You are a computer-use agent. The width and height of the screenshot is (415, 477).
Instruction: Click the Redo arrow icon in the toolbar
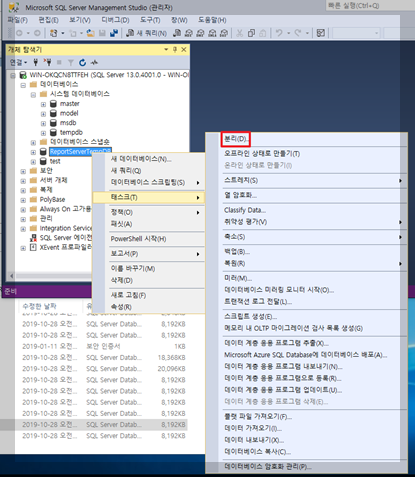[298, 33]
